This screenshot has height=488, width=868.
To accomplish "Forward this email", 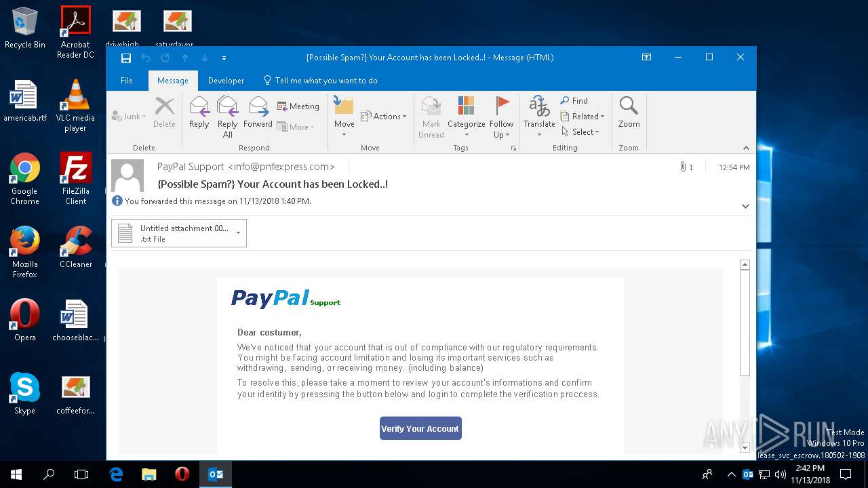I will click(x=258, y=112).
